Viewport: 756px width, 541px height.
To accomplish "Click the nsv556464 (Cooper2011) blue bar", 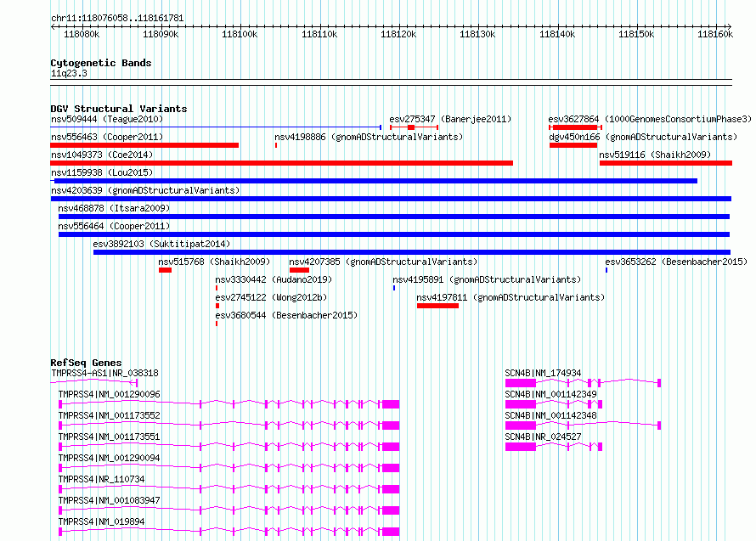I will pyautogui.click(x=394, y=234).
